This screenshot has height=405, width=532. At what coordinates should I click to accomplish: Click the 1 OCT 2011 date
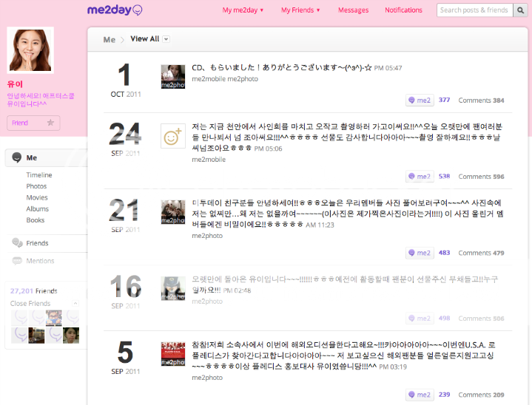click(x=126, y=81)
